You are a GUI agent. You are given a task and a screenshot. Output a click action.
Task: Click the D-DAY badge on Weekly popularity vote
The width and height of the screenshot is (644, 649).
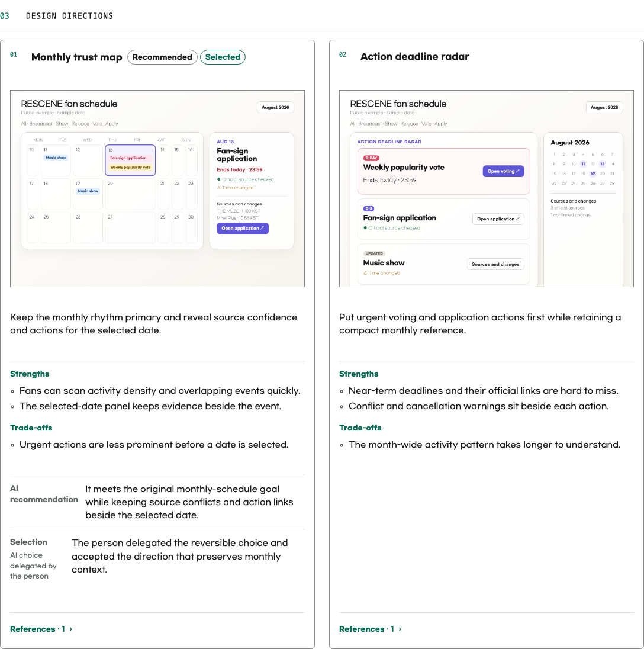click(371, 158)
